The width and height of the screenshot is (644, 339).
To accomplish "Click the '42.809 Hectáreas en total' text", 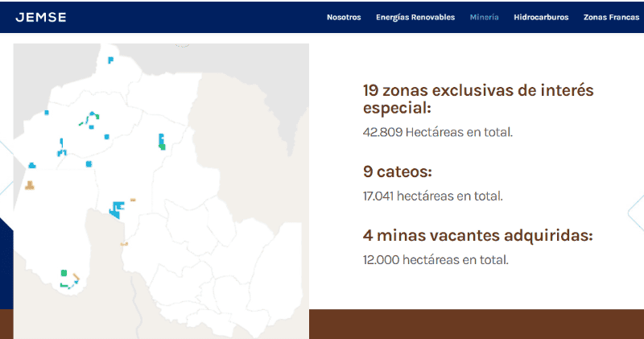I will pos(437,131).
